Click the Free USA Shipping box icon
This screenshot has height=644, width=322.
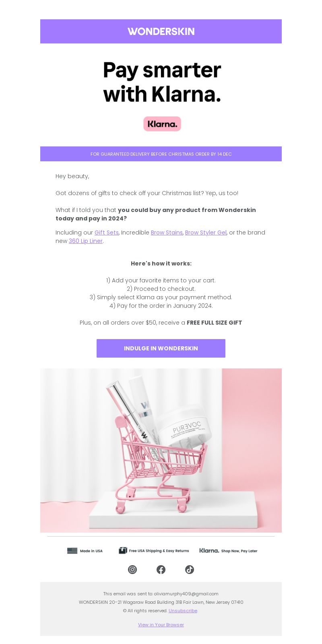tap(123, 551)
